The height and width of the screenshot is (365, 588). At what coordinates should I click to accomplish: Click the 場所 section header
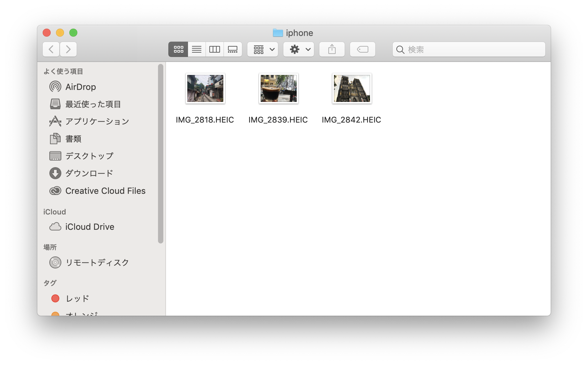click(x=50, y=247)
